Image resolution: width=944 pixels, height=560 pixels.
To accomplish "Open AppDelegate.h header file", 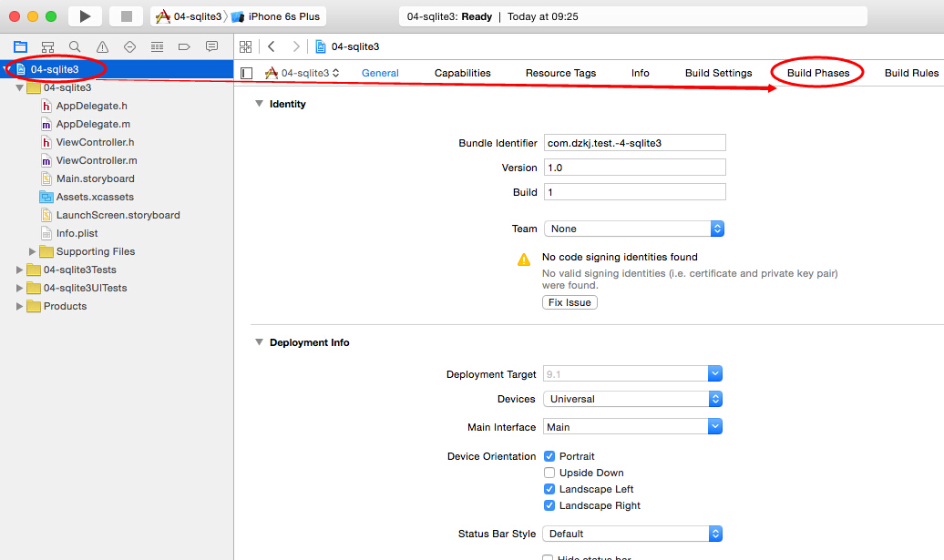I will [x=91, y=106].
